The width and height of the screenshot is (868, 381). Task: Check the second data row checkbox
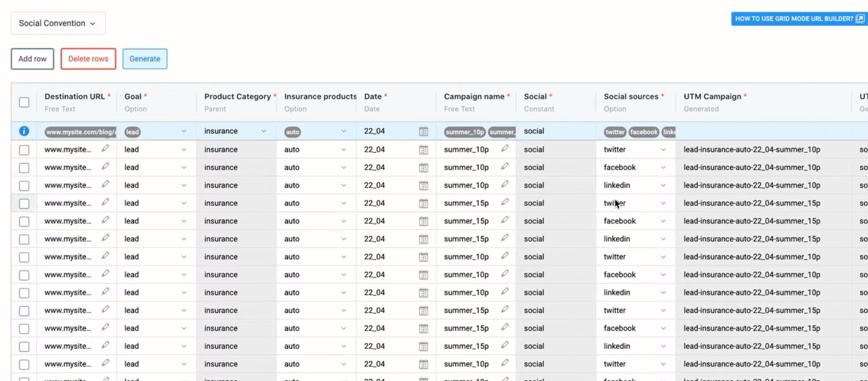[24, 168]
